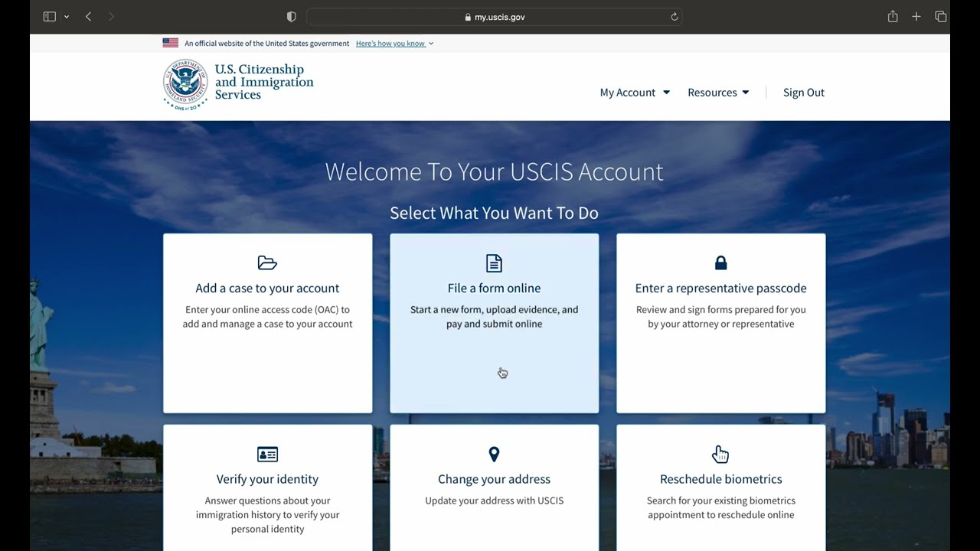Click the USCIS Homeland Security seal logo
This screenshot has height=551, width=980.
(x=185, y=83)
